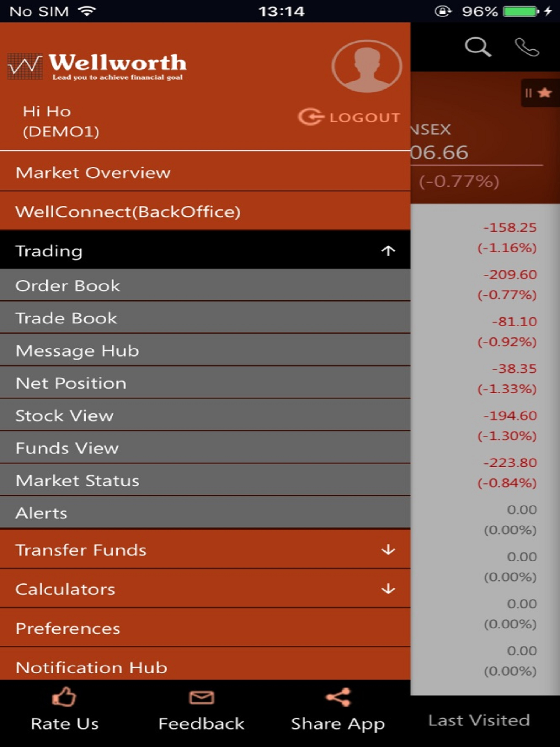This screenshot has width=560, height=747.
Task: Open WellConnect(BackOffice) menu item
Action: click(x=128, y=212)
